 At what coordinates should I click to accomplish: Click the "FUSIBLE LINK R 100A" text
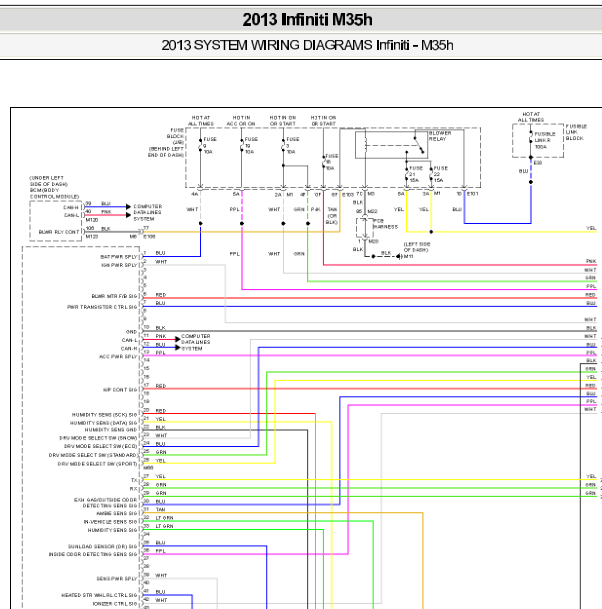545,140
